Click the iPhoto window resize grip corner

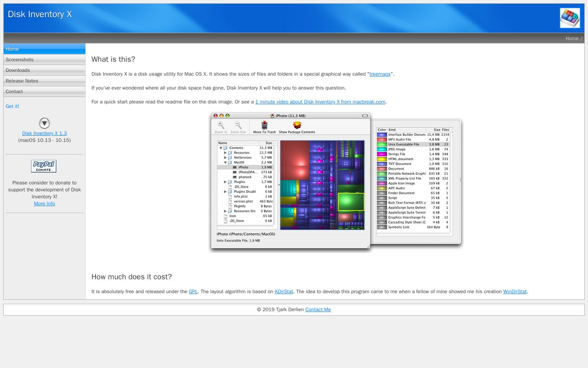368,246
